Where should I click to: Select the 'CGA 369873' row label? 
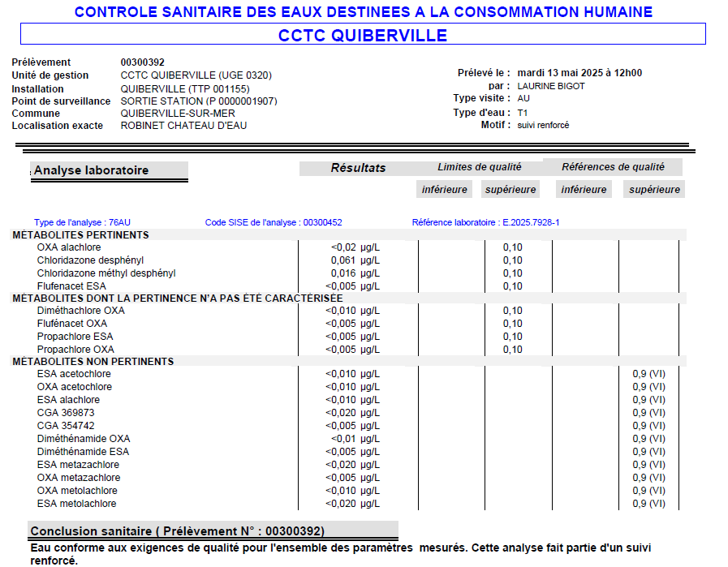[66, 413]
